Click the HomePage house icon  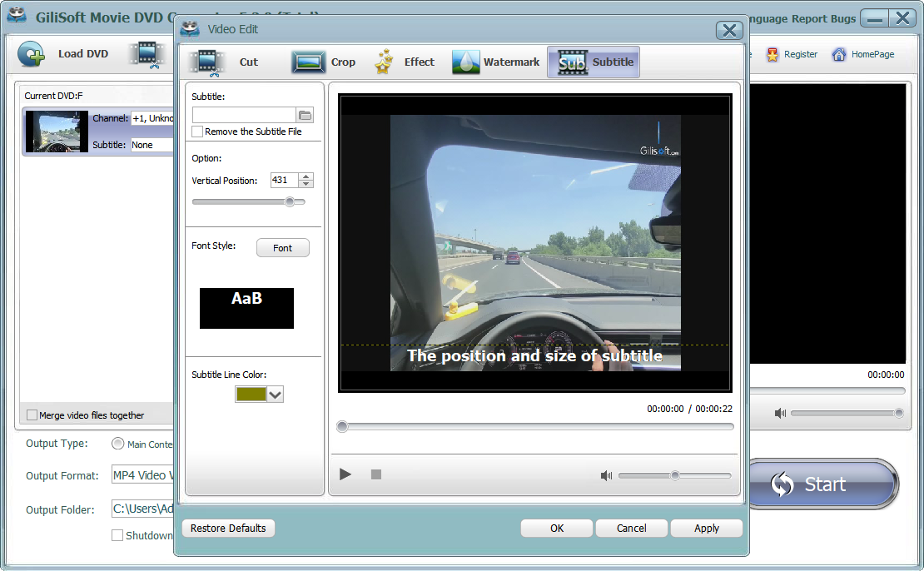point(839,55)
